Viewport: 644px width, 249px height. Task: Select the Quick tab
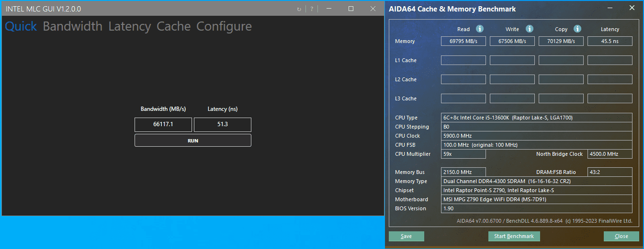click(21, 26)
